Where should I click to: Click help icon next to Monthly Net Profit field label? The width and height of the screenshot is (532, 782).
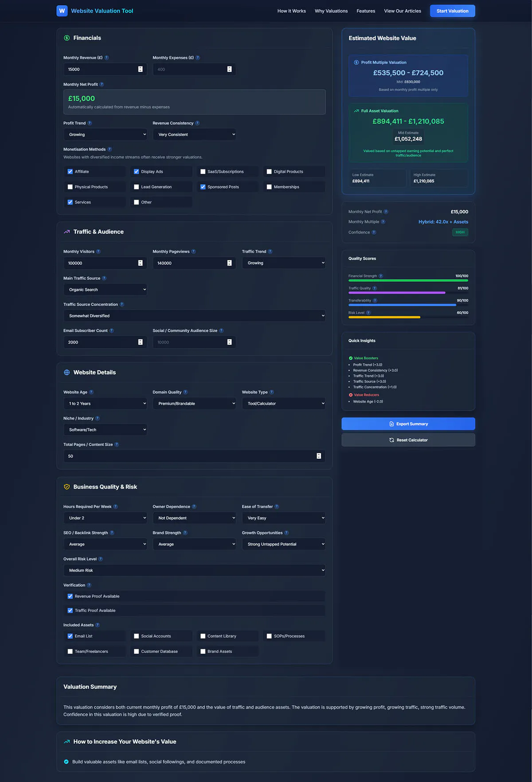click(x=102, y=84)
